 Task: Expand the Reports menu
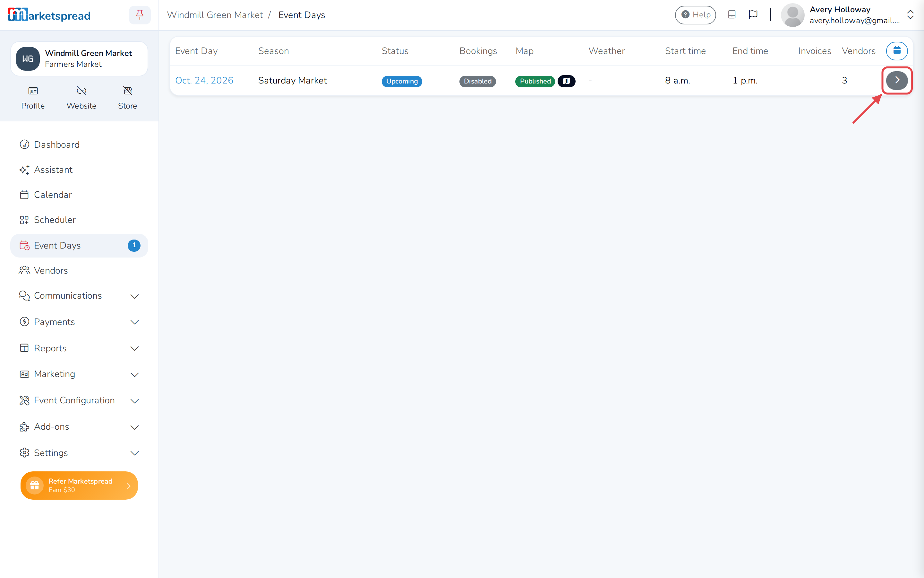coord(79,348)
